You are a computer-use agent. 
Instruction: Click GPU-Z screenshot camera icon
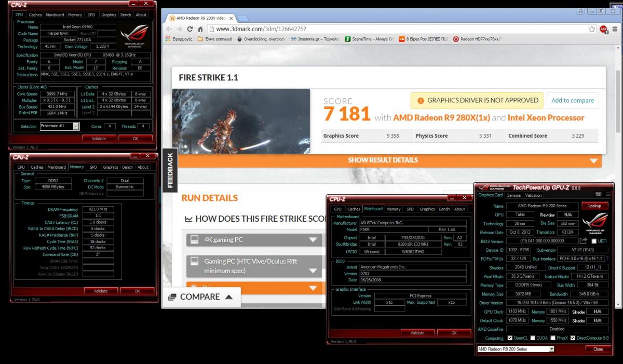tap(598, 194)
